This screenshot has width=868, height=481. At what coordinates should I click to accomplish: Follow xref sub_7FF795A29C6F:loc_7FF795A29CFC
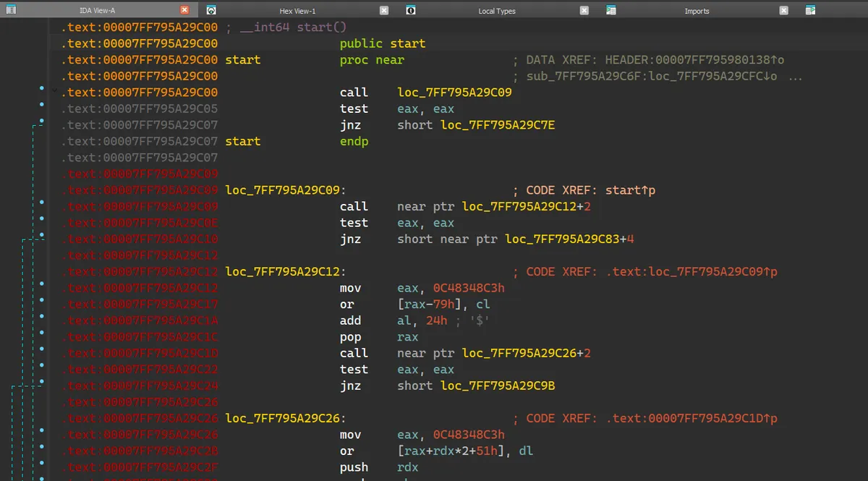pos(652,76)
